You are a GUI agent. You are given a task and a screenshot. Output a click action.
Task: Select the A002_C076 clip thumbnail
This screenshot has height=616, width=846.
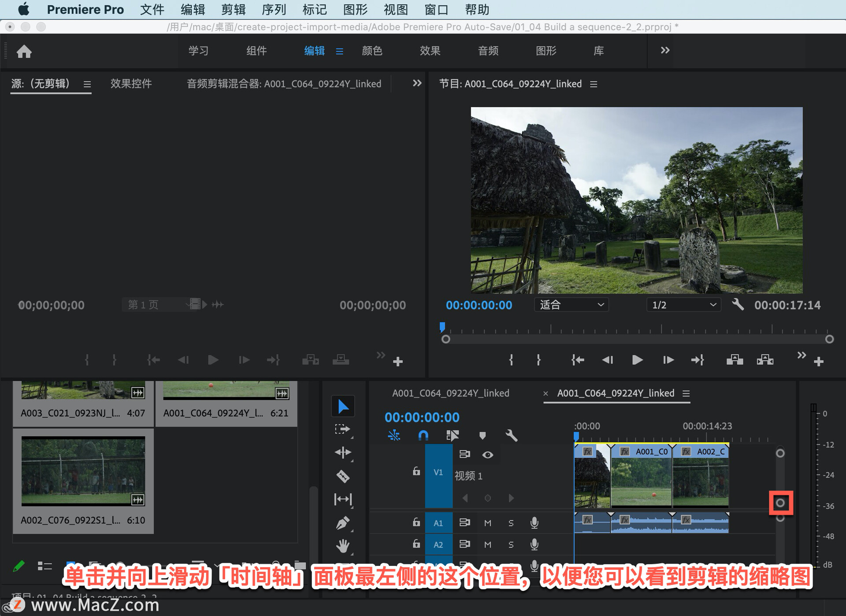click(x=83, y=471)
